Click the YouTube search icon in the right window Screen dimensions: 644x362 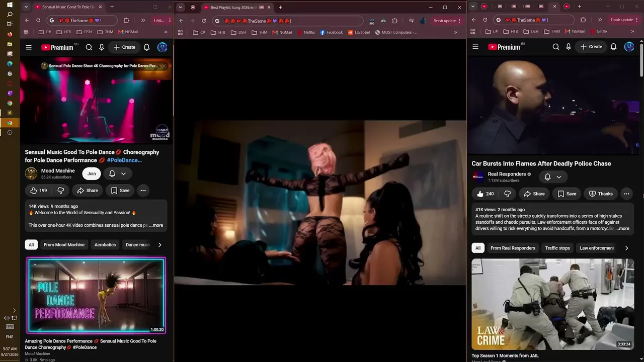[556, 47]
